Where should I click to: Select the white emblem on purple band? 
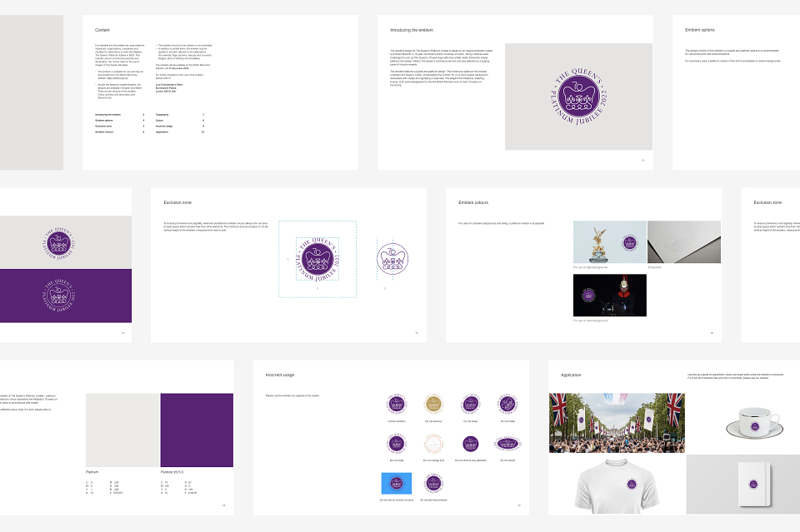59,296
